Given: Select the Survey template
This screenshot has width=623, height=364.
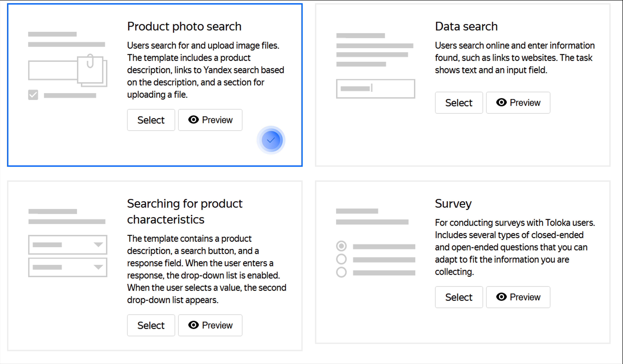Looking at the screenshot, I should (x=459, y=297).
